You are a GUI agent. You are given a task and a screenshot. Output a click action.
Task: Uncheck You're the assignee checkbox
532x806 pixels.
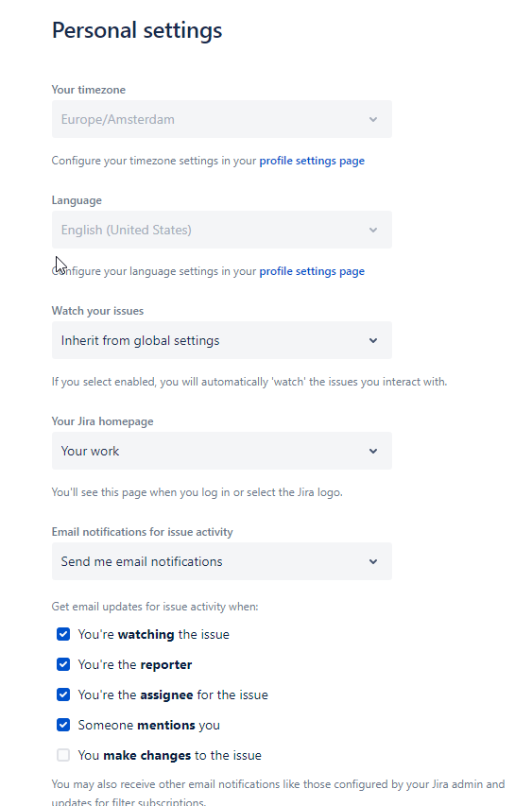(x=63, y=695)
